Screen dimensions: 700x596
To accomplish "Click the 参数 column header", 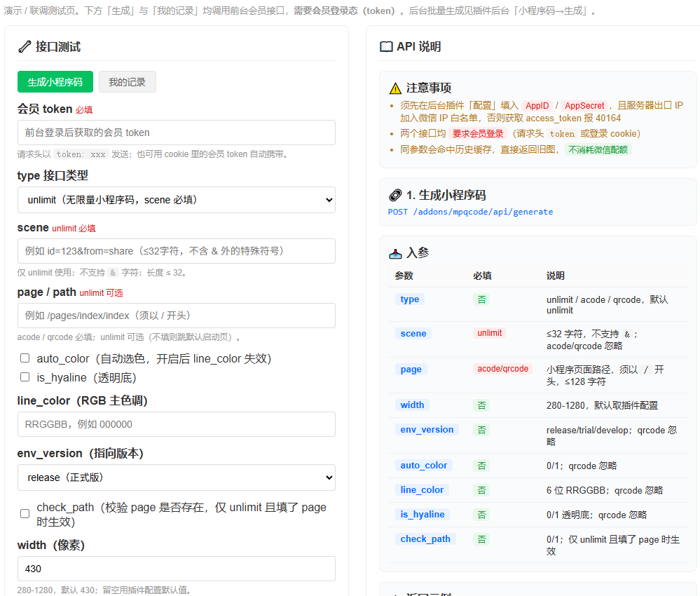I will click(404, 276).
